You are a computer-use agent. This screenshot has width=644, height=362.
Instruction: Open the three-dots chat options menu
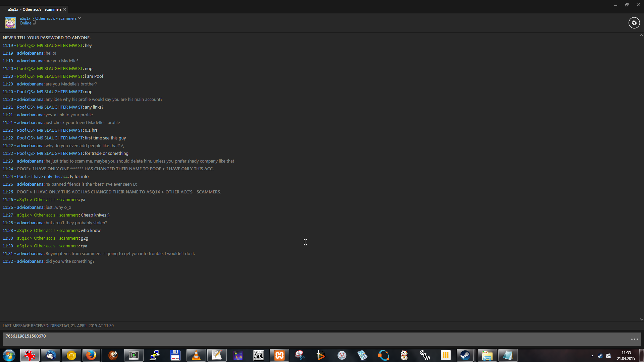pos(634,339)
